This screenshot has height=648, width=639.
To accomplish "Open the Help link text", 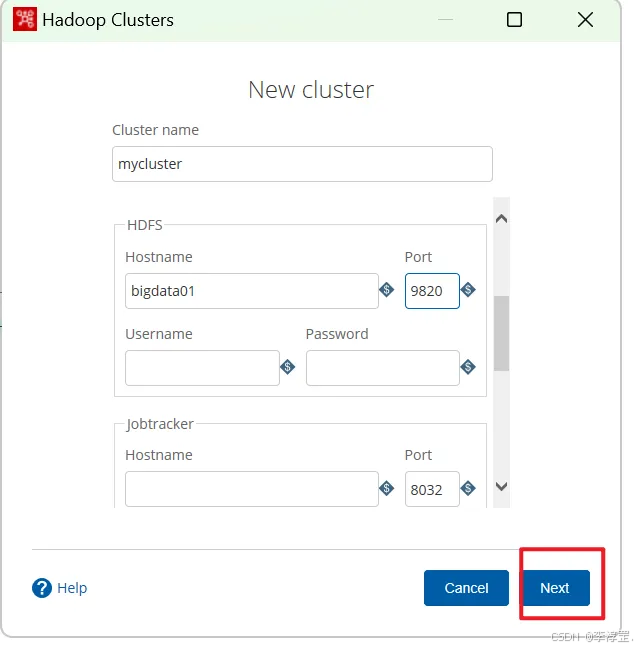I will click(x=72, y=588).
